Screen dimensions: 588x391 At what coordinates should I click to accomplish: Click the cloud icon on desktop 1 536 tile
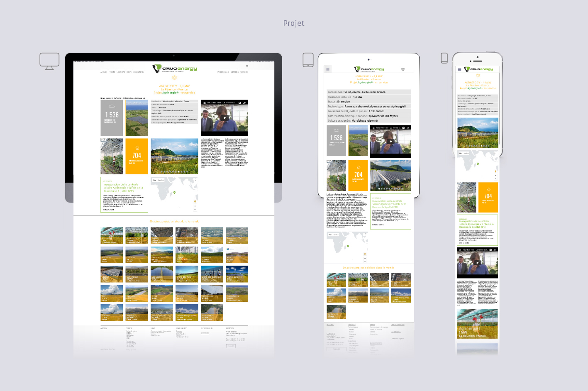112,107
